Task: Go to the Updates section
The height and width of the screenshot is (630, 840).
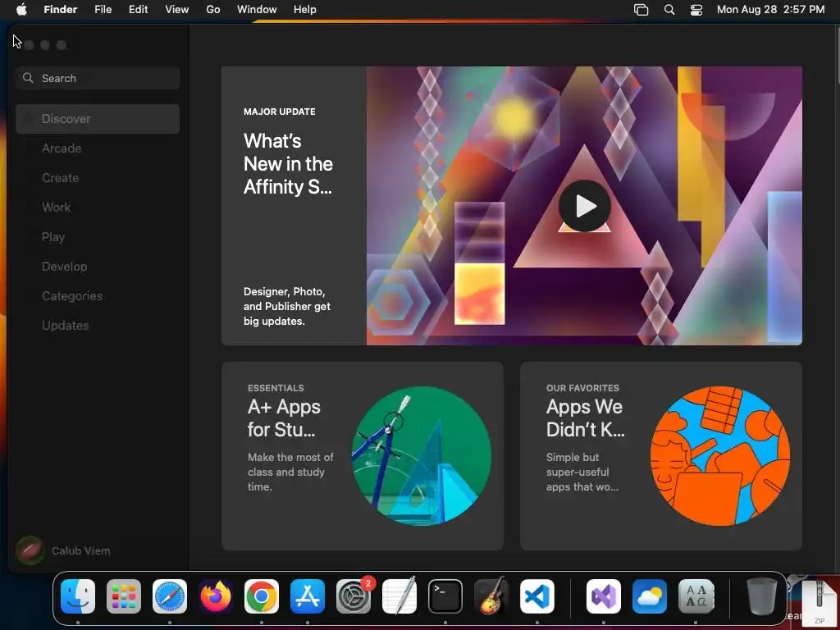Action: (98, 325)
